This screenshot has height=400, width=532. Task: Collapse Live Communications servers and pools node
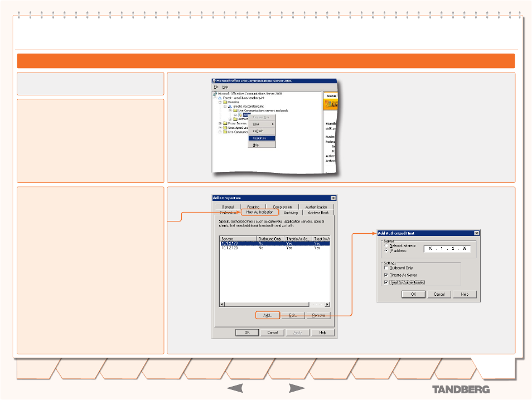click(x=230, y=110)
